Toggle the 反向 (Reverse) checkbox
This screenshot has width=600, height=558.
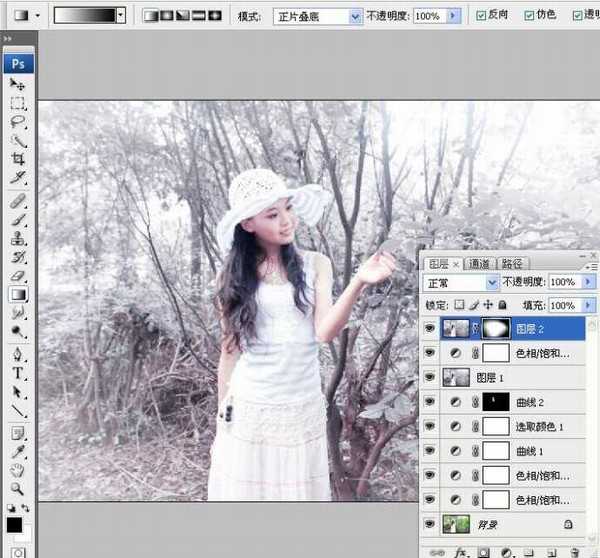click(482, 16)
